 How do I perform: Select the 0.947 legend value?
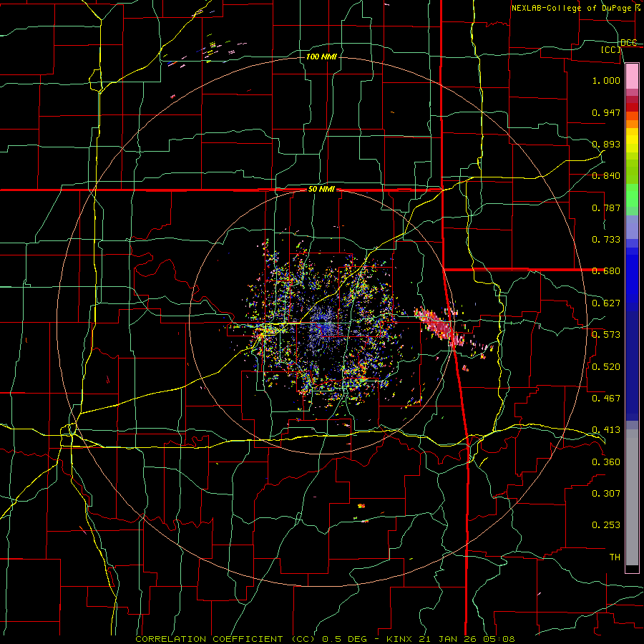[x=606, y=112]
